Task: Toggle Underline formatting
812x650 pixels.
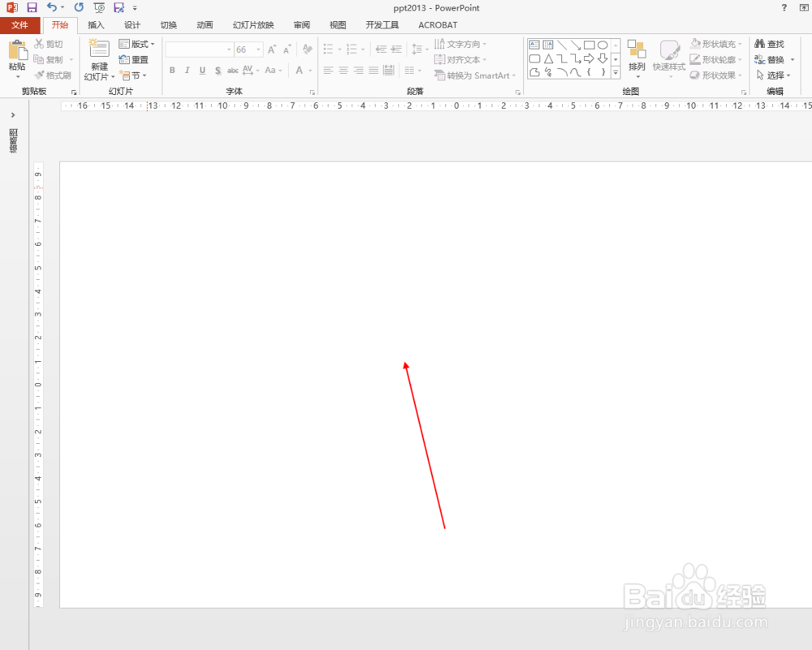Action: pos(202,71)
